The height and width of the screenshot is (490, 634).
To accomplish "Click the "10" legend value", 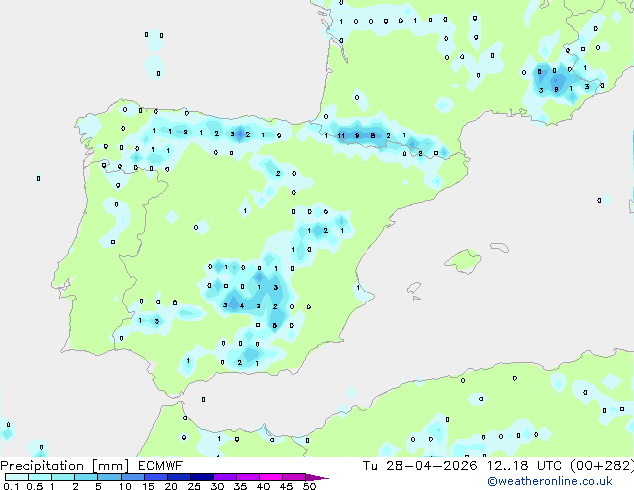I will click(125, 486).
